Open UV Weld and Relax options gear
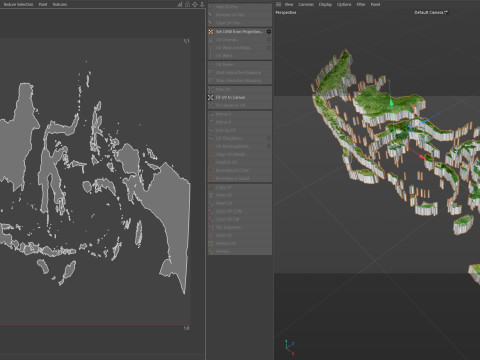This screenshot has height=360, width=480. click(x=269, y=48)
